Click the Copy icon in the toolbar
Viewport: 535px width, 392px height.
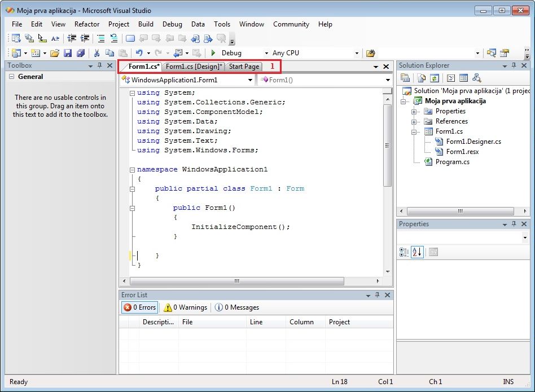tap(109, 53)
